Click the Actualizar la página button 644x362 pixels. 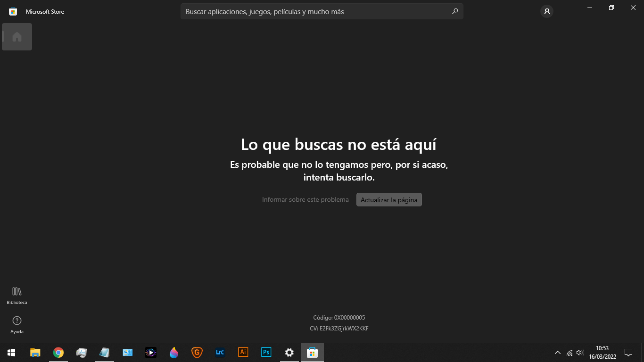click(389, 199)
